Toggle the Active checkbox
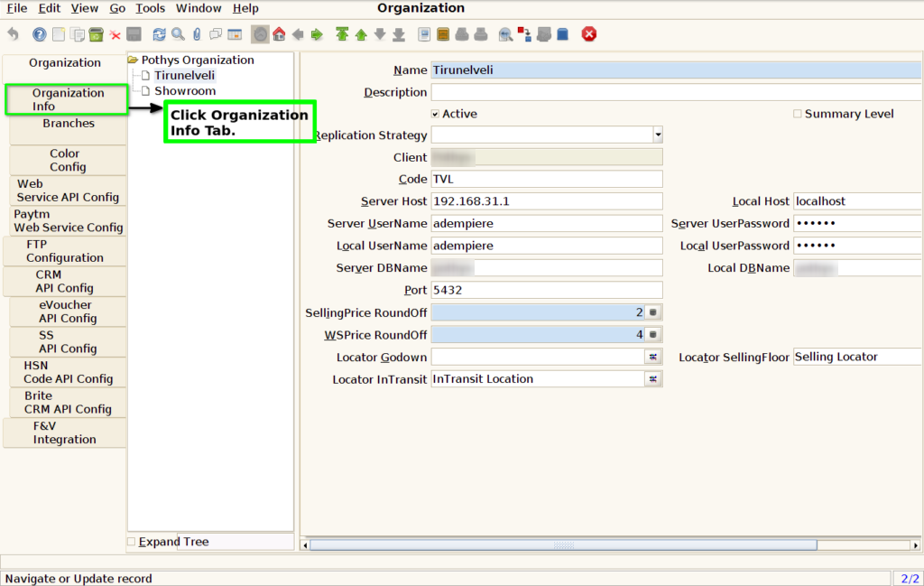The width and height of the screenshot is (924, 586). click(435, 114)
